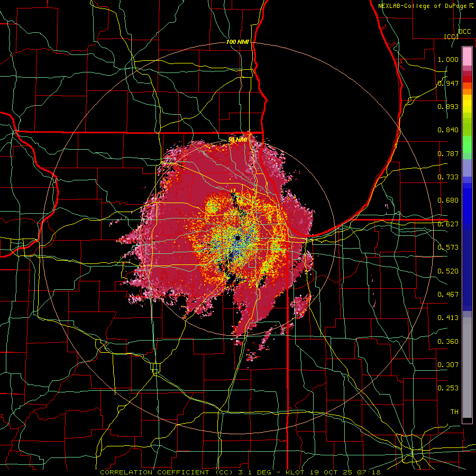The image size is (476, 476).
Task: Click the 100 NMI range ring label
Action: (237, 42)
